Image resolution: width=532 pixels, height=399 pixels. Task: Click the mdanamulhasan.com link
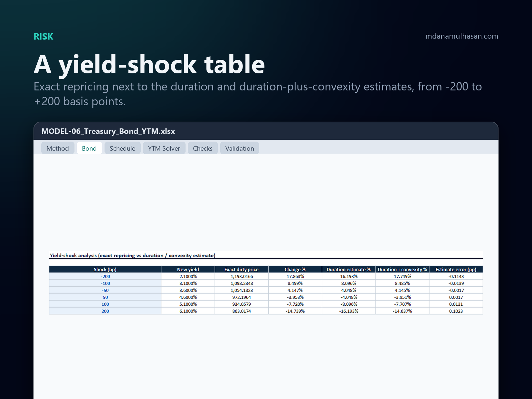point(462,36)
